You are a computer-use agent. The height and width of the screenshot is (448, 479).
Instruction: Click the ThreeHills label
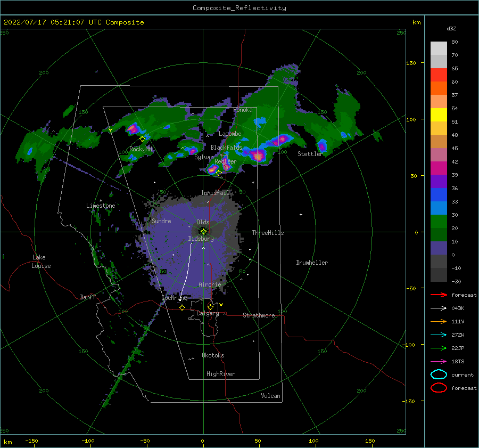[268, 233]
